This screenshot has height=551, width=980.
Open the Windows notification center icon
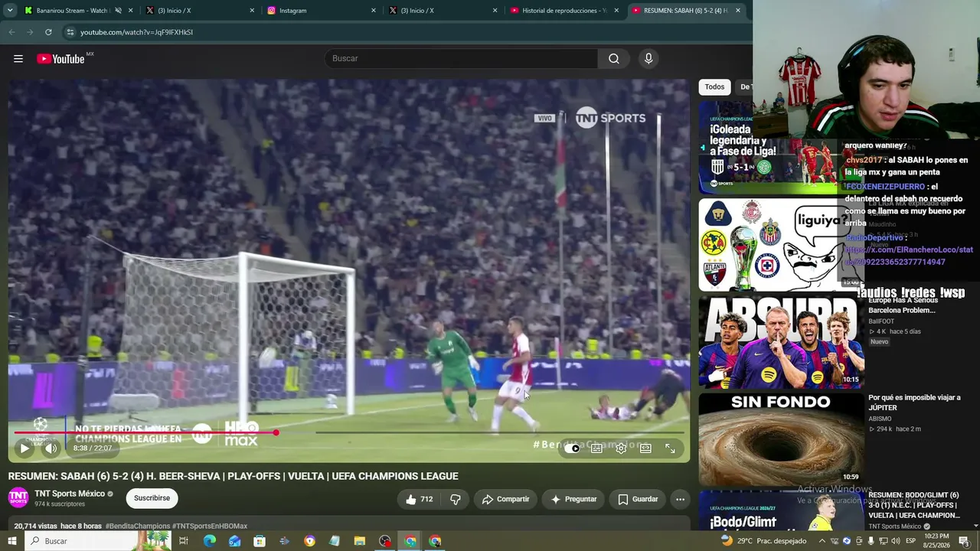(964, 541)
